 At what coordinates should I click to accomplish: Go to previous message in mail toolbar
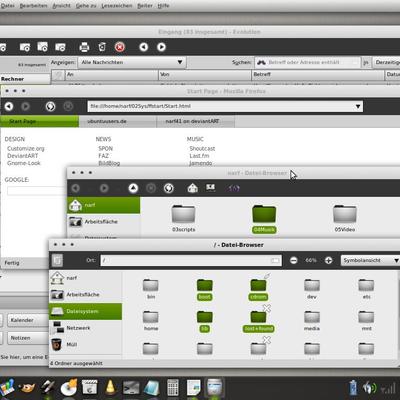tap(144, 47)
